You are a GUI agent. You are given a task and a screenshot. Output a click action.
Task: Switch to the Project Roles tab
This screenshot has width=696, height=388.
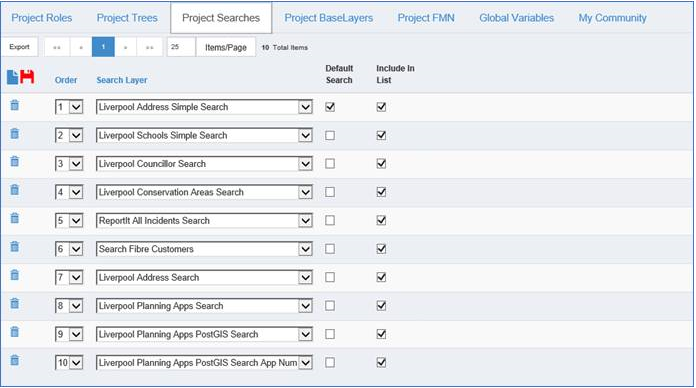42,18
